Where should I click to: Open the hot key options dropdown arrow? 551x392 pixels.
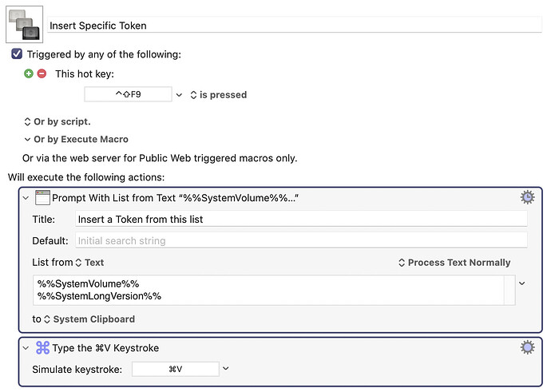tap(179, 95)
